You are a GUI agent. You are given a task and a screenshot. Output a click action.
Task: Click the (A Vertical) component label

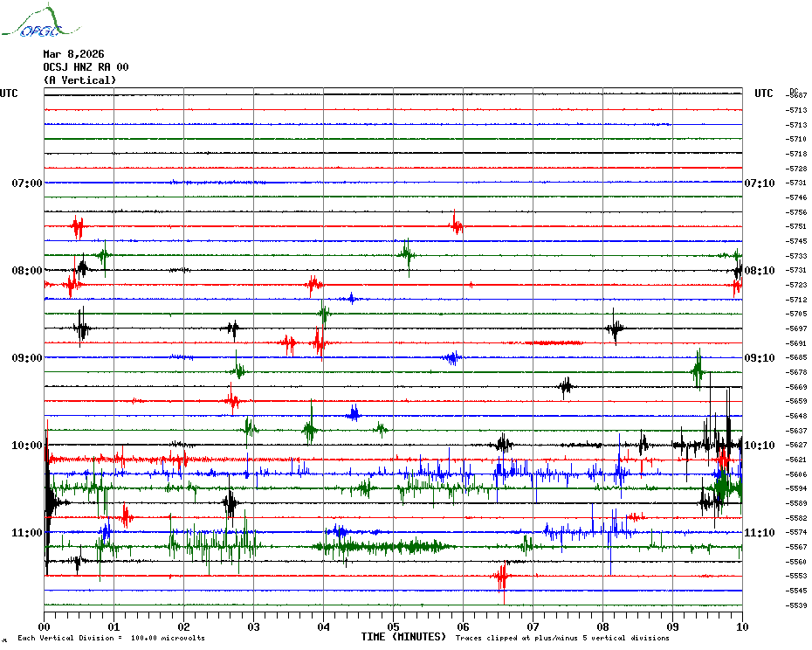79,80
